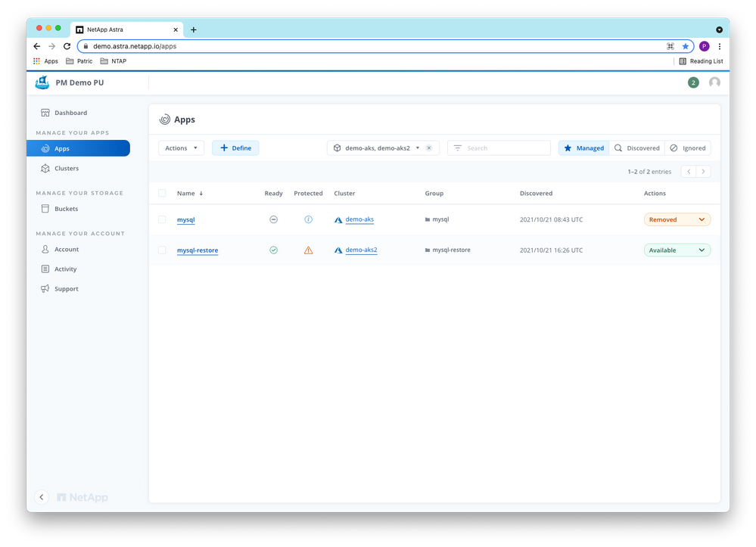
Task: Click the mysql-restore green ready checkmark
Action: (x=273, y=250)
